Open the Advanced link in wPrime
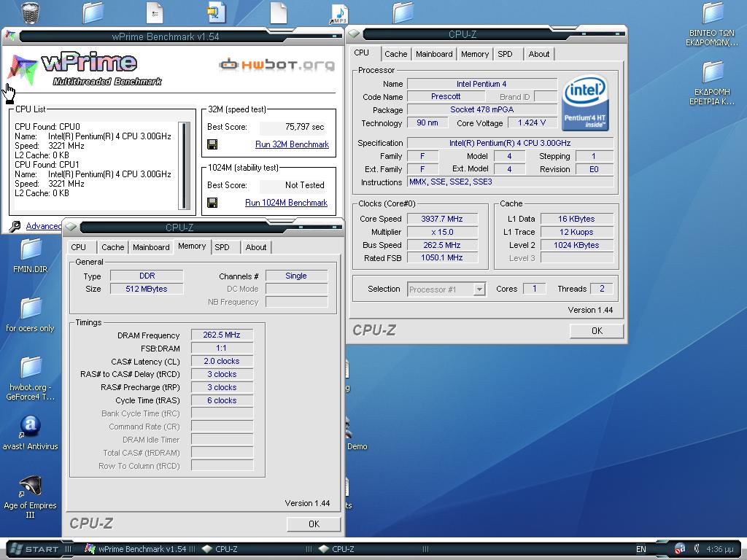 (43, 226)
